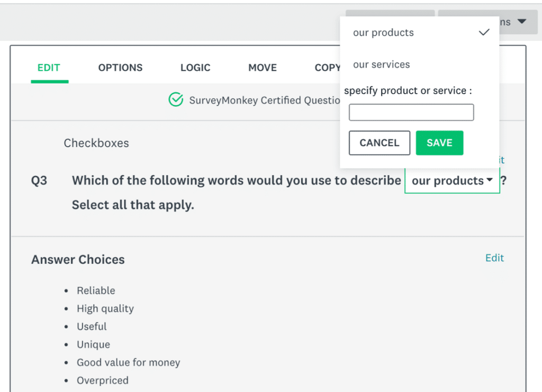
Task: Click the specify product or service text field
Action: tap(411, 112)
